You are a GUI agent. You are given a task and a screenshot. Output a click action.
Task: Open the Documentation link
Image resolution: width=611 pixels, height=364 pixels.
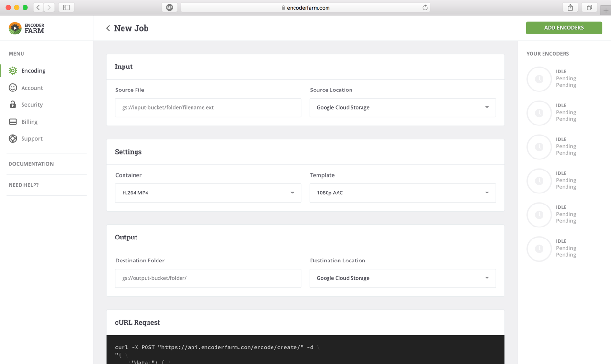(x=31, y=164)
